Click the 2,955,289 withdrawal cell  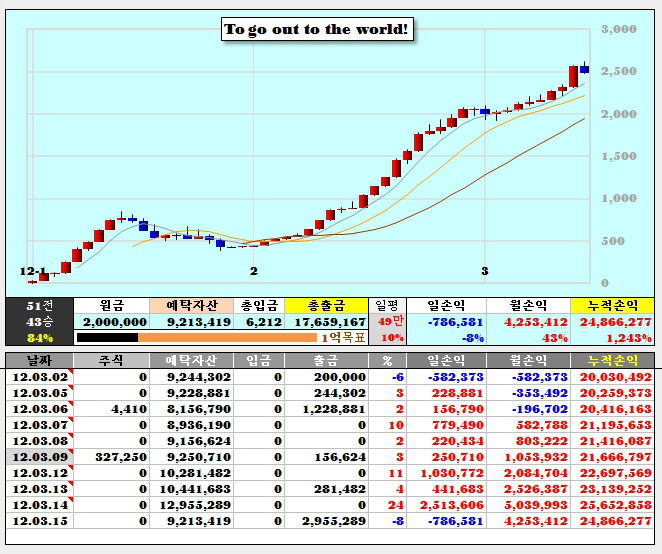326,520
